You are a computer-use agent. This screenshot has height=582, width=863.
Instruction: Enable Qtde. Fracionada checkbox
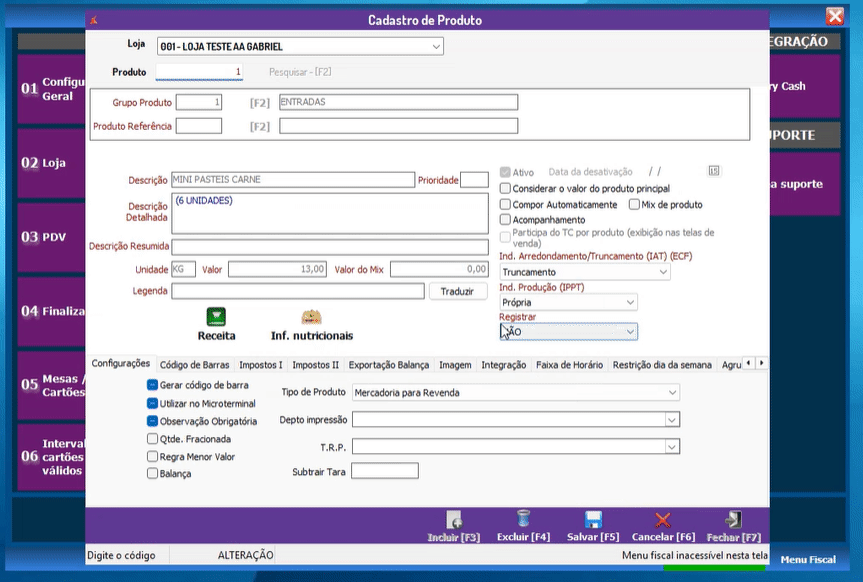point(152,439)
